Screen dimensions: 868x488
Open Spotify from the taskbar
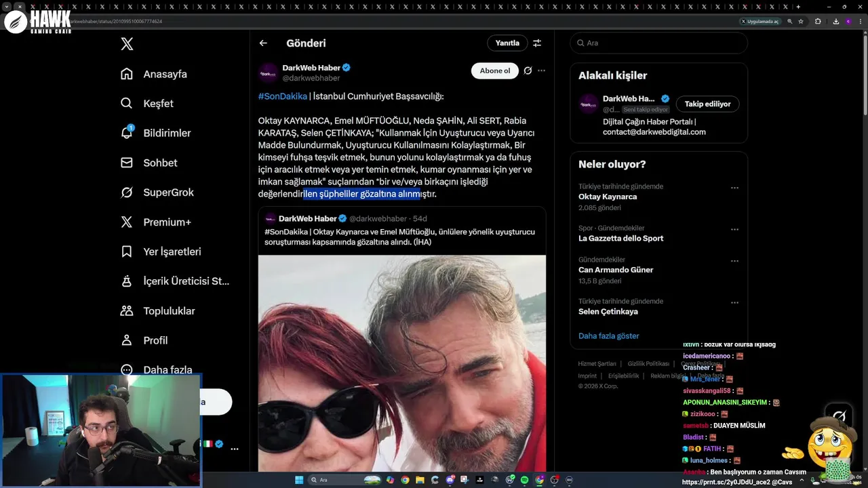coord(524,480)
